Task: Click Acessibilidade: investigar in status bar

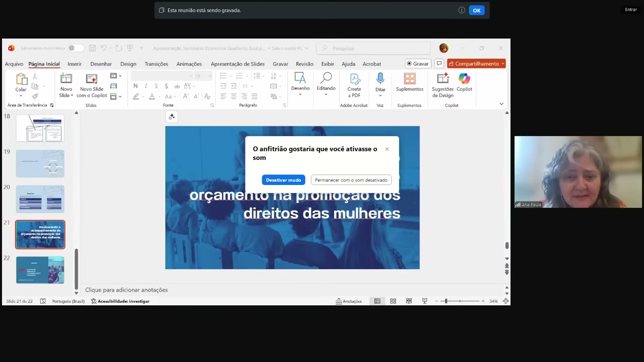Action: (x=120, y=301)
